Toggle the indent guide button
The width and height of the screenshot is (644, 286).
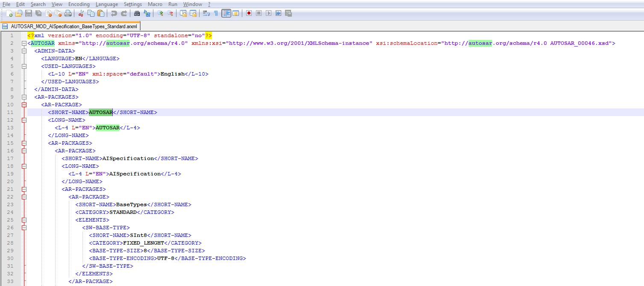(226, 13)
